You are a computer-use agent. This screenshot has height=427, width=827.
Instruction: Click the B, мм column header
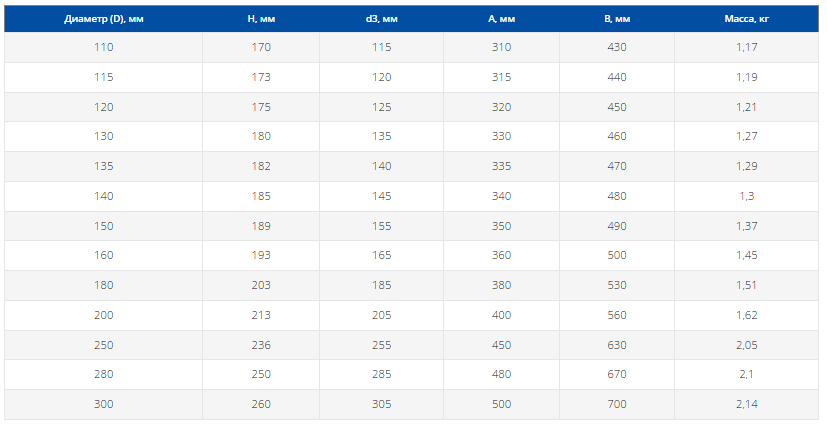pyautogui.click(x=617, y=19)
